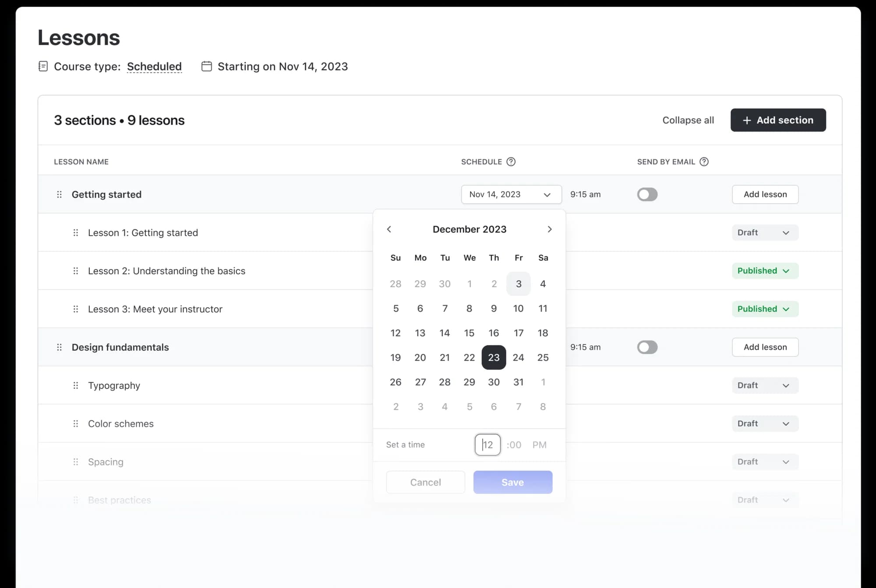Open Draft status dropdown for Lesson 1
Image resolution: width=876 pixels, height=588 pixels.
pyautogui.click(x=765, y=232)
